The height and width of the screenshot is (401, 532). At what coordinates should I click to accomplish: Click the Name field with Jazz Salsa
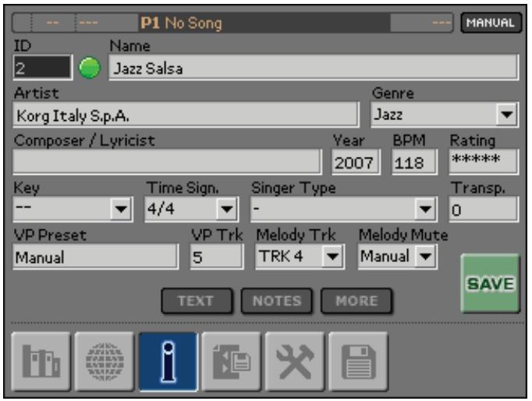314,68
